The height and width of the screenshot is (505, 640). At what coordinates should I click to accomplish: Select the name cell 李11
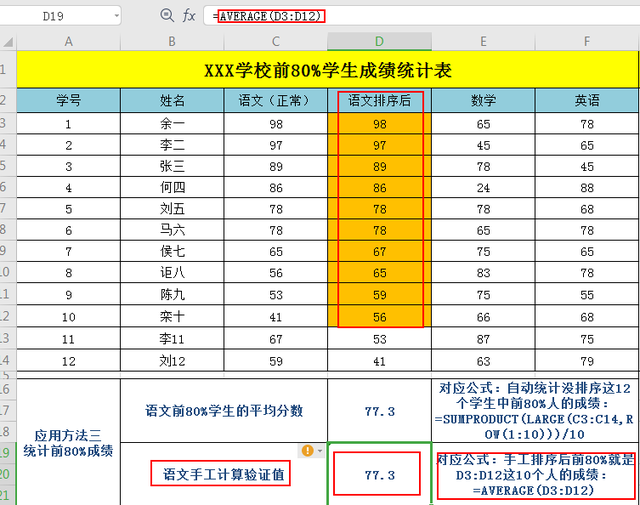pos(172,338)
